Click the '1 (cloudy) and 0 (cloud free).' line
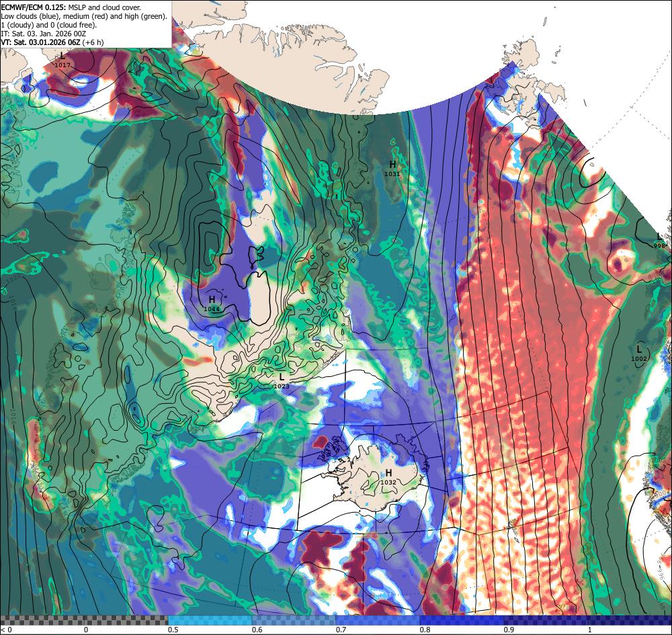 click(49, 25)
